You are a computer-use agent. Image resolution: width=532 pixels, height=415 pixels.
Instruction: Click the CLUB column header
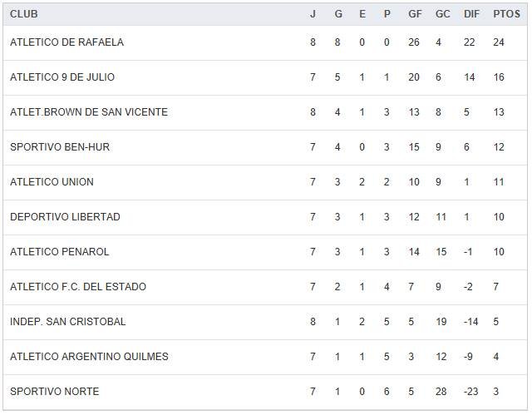pos(24,14)
